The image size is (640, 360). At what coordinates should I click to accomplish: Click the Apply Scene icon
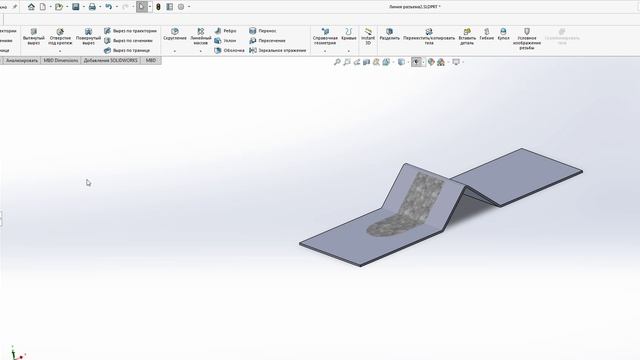pyautogui.click(x=441, y=62)
